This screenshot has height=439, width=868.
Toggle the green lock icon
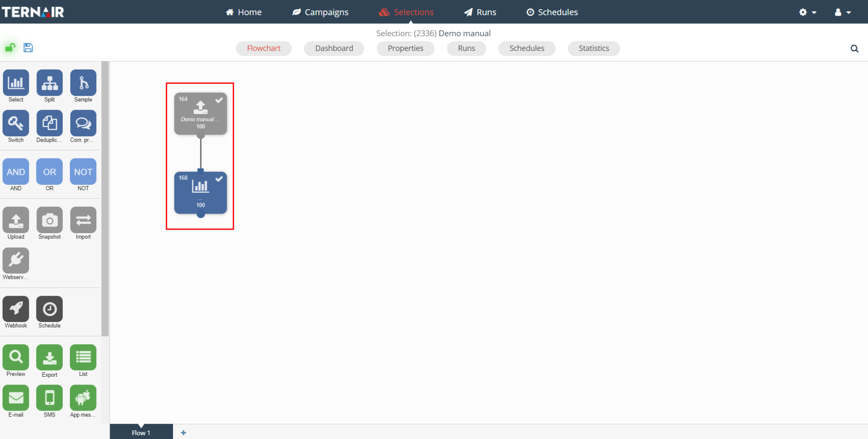click(10, 47)
